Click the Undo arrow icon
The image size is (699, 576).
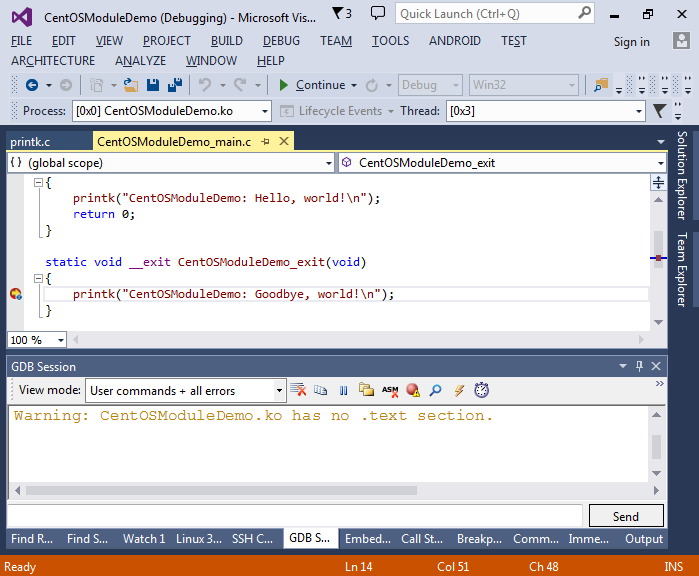[x=205, y=85]
